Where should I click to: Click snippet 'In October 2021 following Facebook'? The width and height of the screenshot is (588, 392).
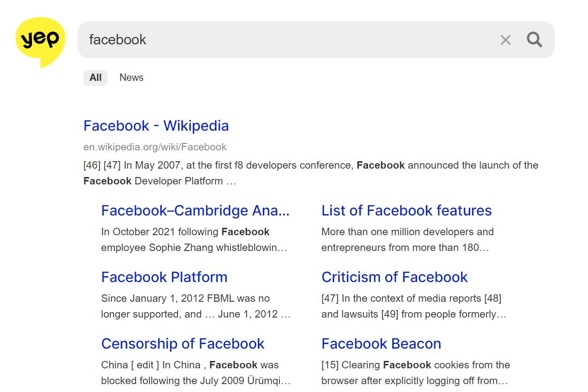click(x=194, y=240)
